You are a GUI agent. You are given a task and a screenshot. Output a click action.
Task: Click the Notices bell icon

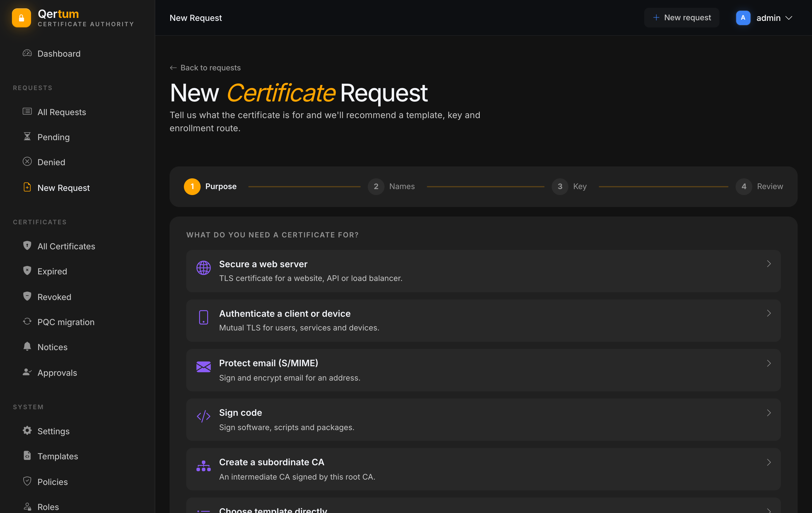(x=27, y=347)
